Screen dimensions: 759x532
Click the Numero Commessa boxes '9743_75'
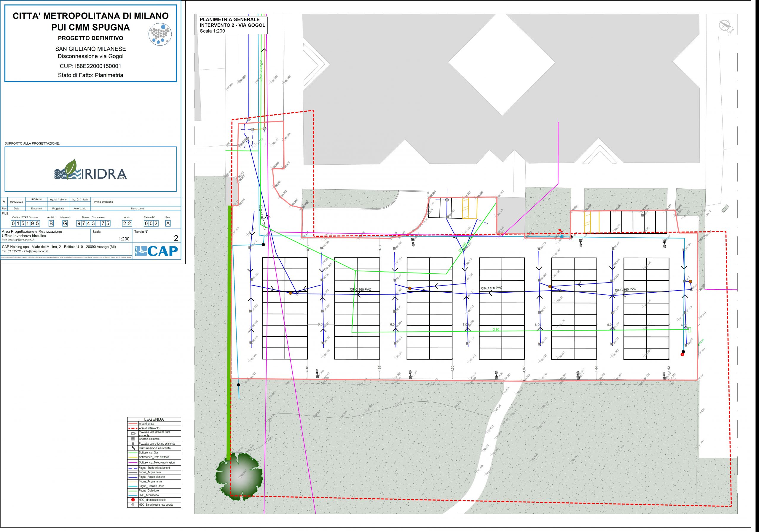click(x=94, y=224)
